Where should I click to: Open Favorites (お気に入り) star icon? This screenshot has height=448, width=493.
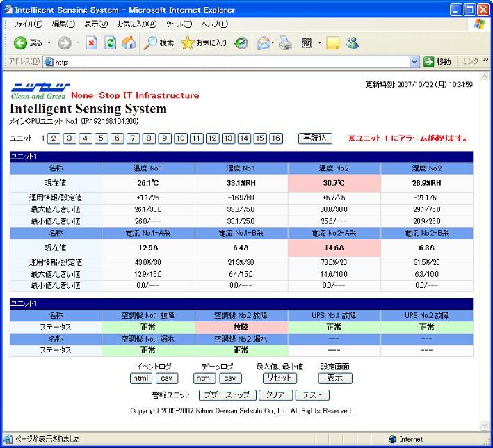point(187,43)
